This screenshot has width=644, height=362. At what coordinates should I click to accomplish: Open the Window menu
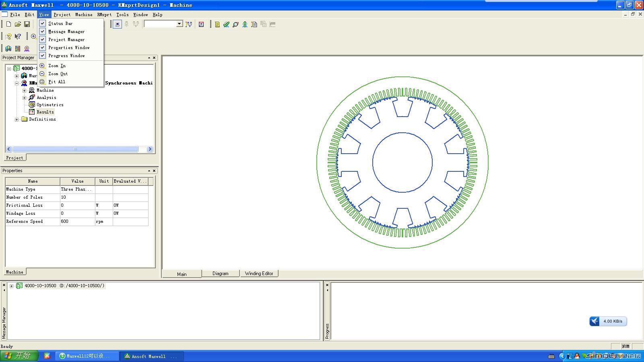140,14
